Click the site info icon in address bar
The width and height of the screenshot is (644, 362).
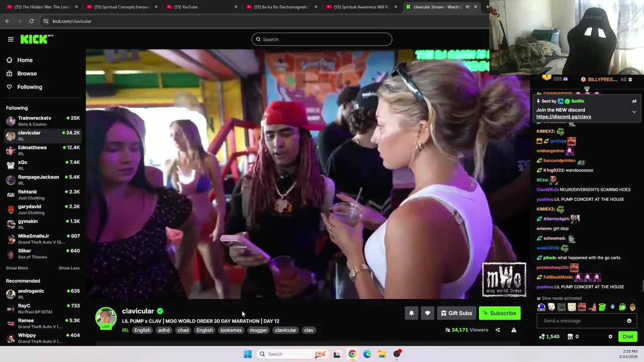(x=46, y=21)
